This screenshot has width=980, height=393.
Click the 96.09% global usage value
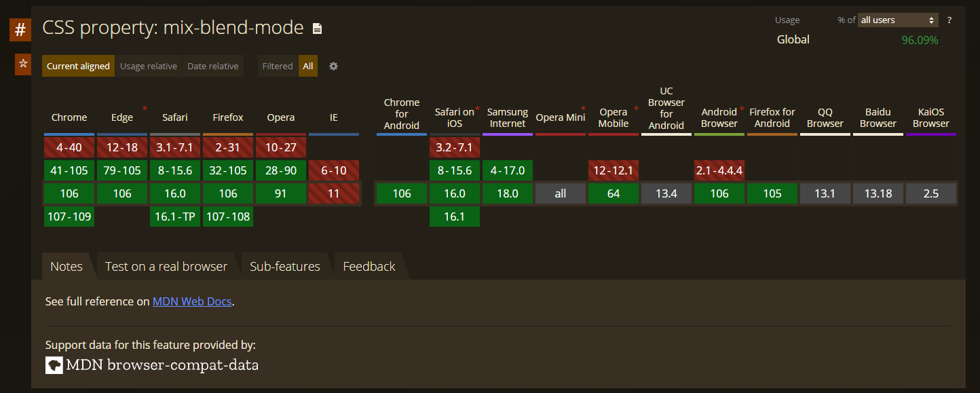920,40
